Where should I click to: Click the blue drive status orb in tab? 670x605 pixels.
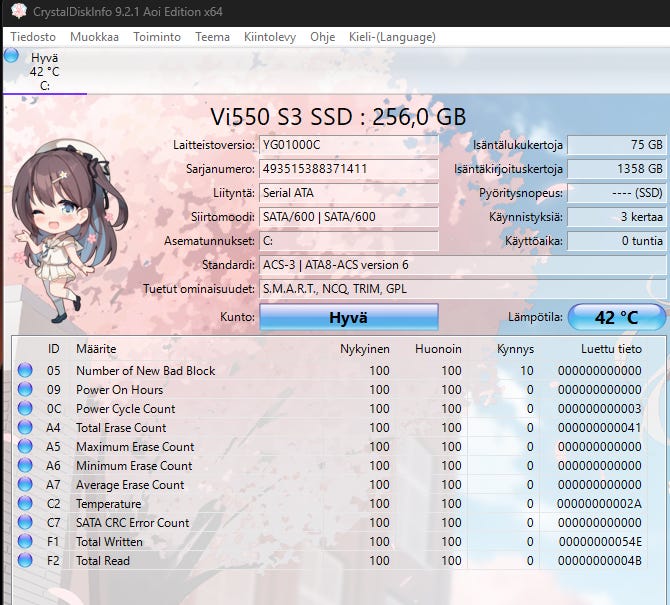[x=11, y=56]
